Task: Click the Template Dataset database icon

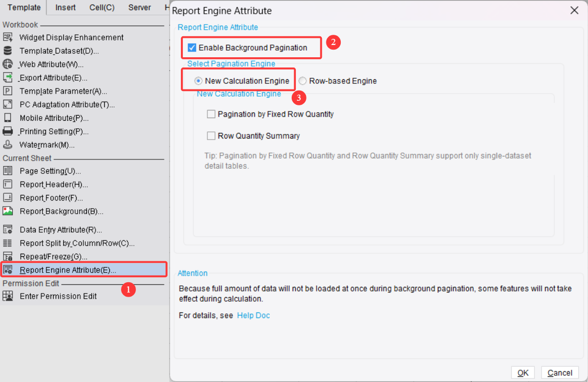Action: tap(8, 51)
